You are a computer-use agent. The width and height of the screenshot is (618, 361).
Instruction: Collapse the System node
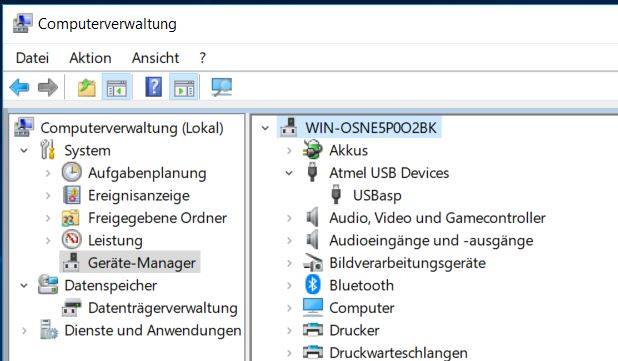click(x=24, y=151)
